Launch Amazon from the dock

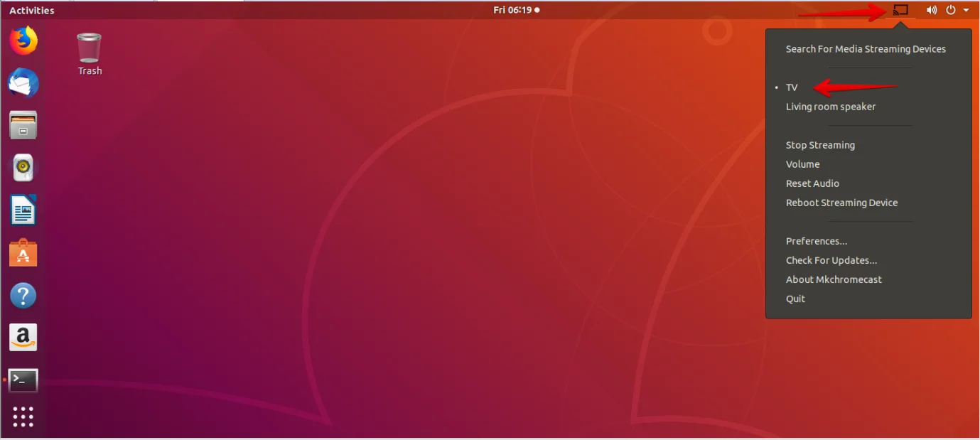(23, 338)
